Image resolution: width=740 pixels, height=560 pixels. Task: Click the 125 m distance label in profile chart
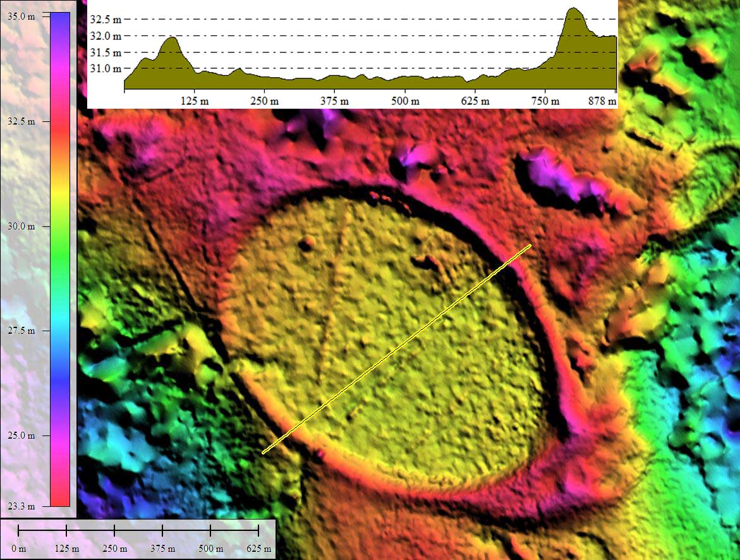(195, 101)
